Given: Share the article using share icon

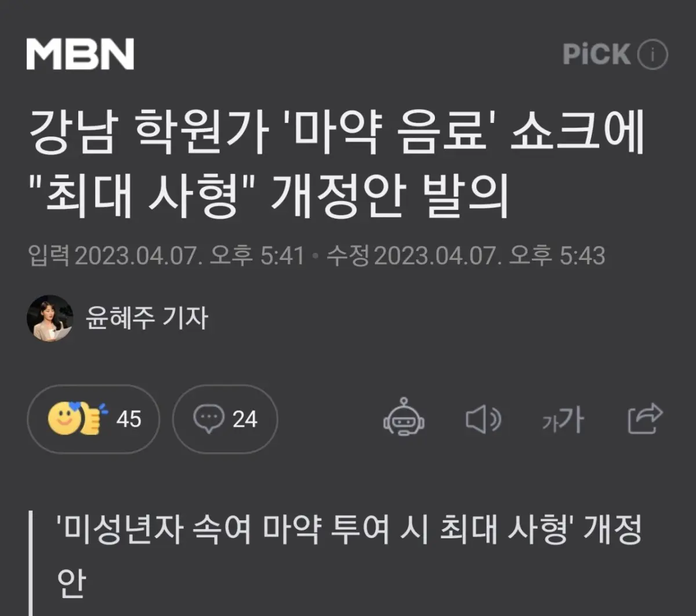Looking at the screenshot, I should point(644,418).
